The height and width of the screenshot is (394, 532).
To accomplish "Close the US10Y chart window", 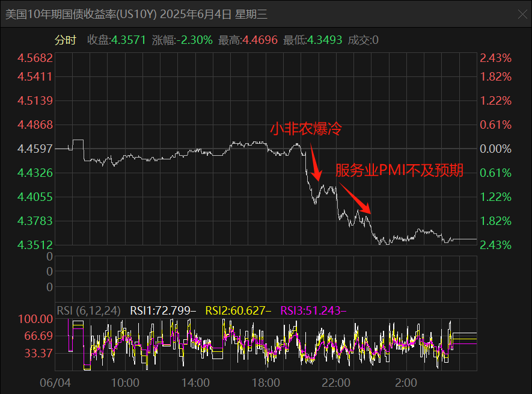I will 522,14.
